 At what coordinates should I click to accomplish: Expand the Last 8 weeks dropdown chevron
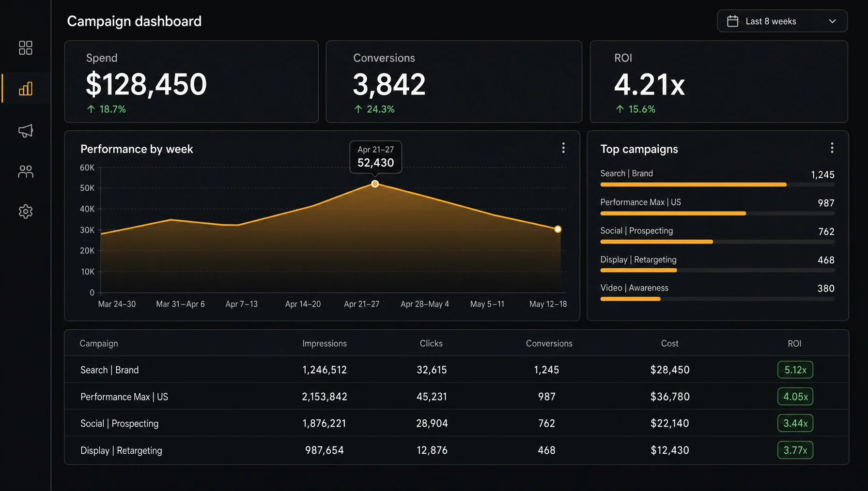pos(832,21)
